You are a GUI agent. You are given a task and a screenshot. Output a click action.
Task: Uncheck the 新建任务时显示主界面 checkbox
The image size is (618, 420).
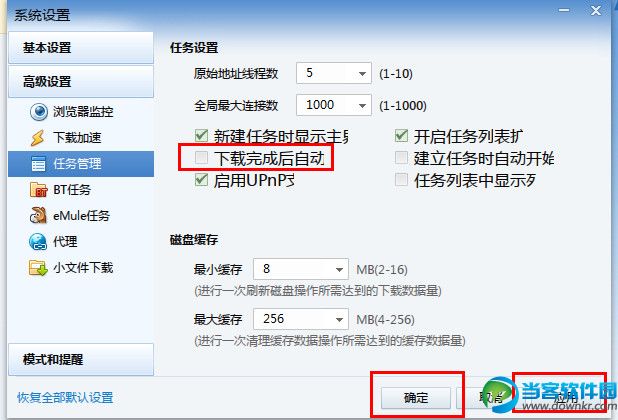201,136
